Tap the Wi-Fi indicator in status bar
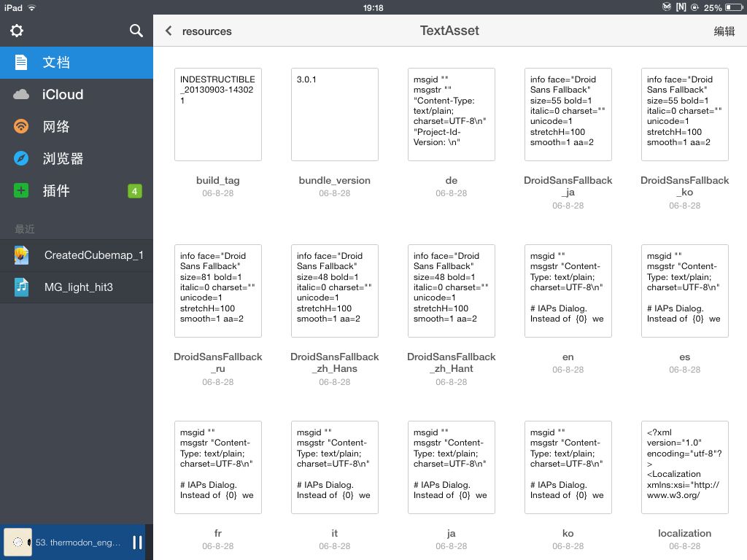This screenshot has height=560, width=747. click(x=32, y=7)
